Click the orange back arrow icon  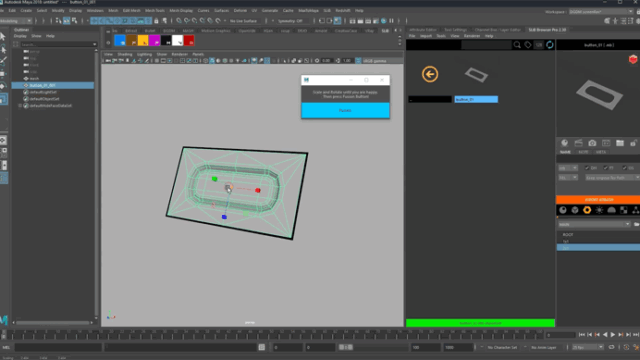click(x=430, y=74)
